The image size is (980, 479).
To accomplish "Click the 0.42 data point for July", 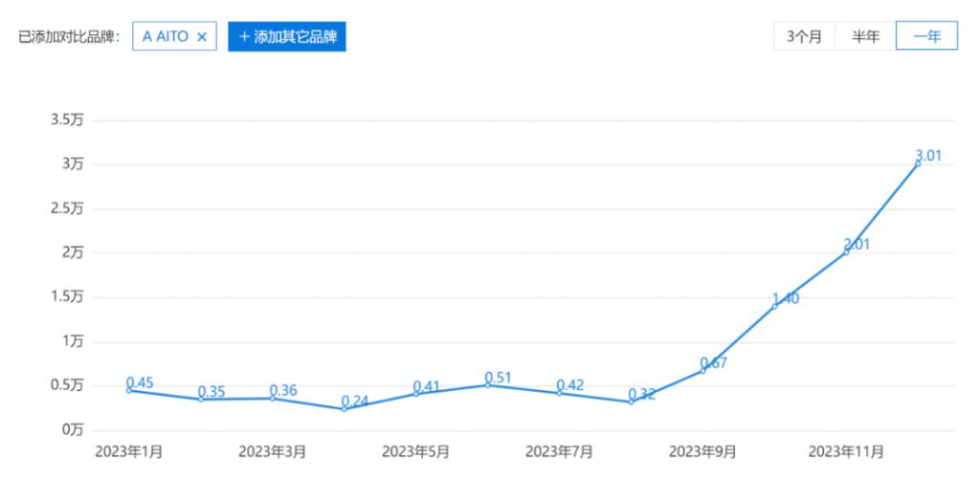I will tap(560, 393).
